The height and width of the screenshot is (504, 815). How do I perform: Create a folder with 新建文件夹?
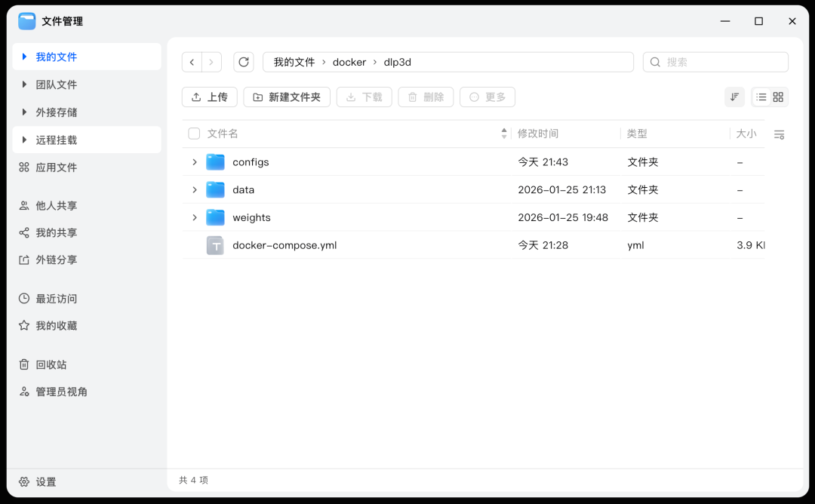[287, 97]
